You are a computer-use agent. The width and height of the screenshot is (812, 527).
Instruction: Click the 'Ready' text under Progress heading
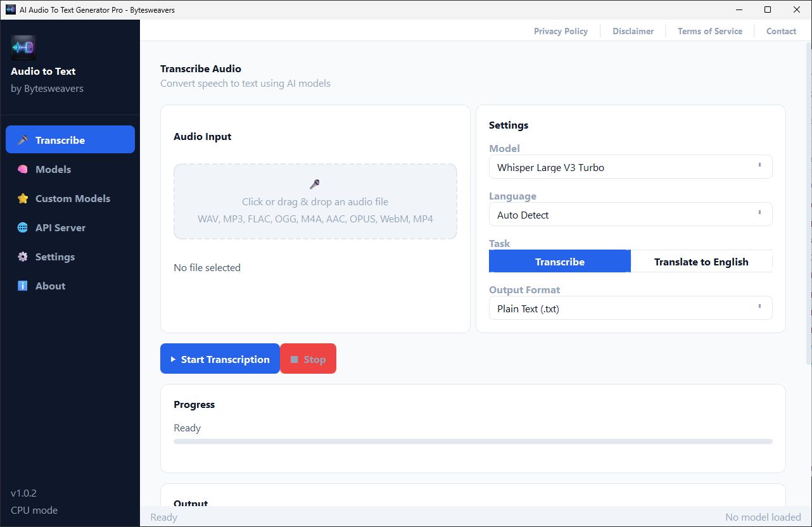(x=187, y=428)
